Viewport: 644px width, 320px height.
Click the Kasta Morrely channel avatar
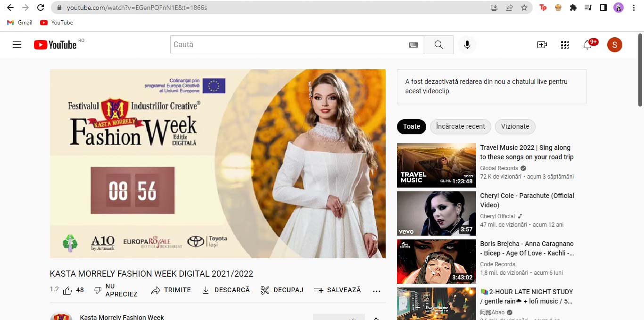tap(61, 316)
